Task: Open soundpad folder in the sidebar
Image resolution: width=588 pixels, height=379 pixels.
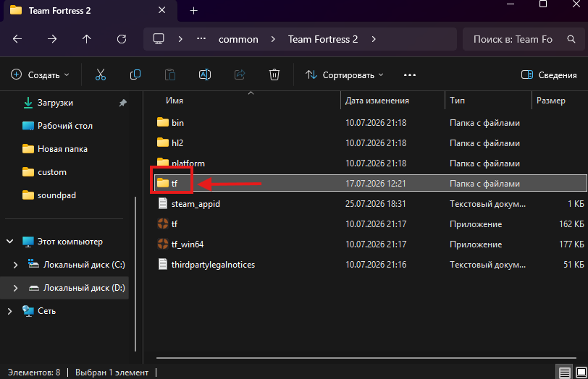Action: pos(49,195)
